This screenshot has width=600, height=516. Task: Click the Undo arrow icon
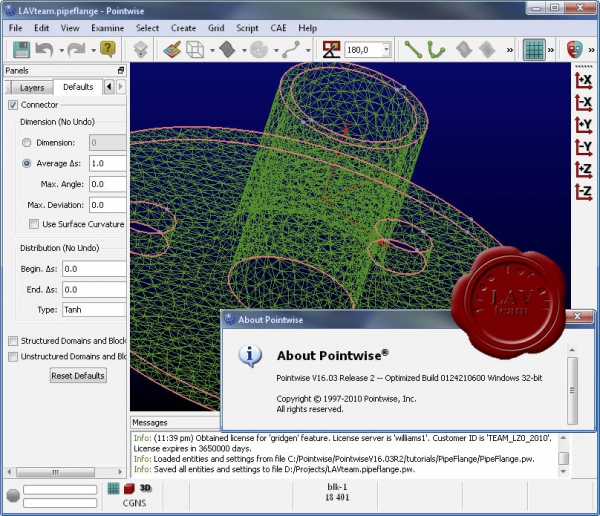(44, 50)
